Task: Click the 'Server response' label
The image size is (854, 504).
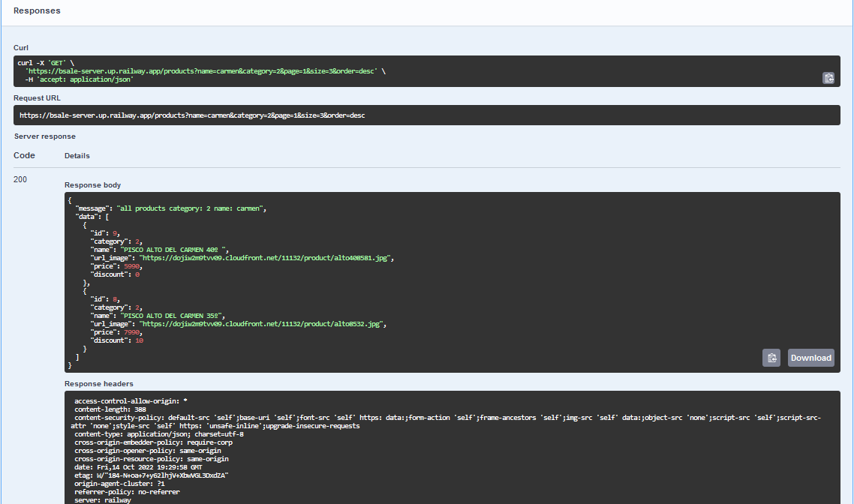Action: (x=45, y=136)
